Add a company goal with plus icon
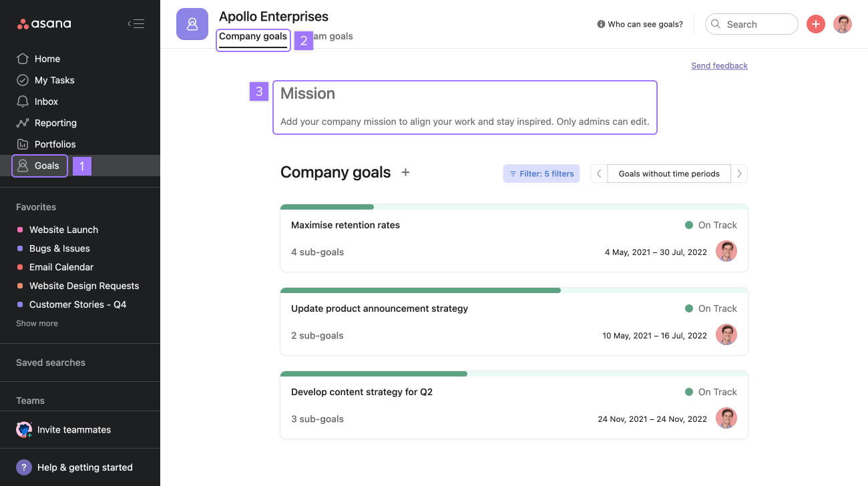Screen dimensions: 868x486 click(405, 172)
